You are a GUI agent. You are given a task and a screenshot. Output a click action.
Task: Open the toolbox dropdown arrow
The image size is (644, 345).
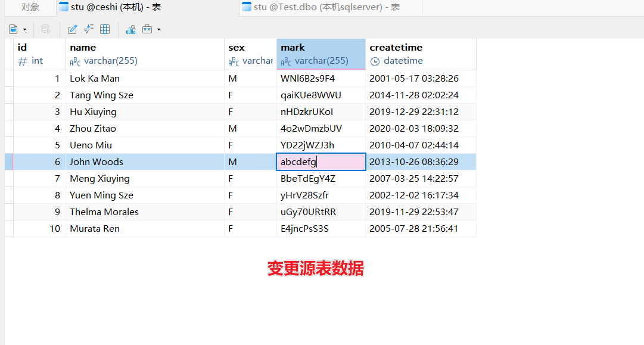click(158, 29)
